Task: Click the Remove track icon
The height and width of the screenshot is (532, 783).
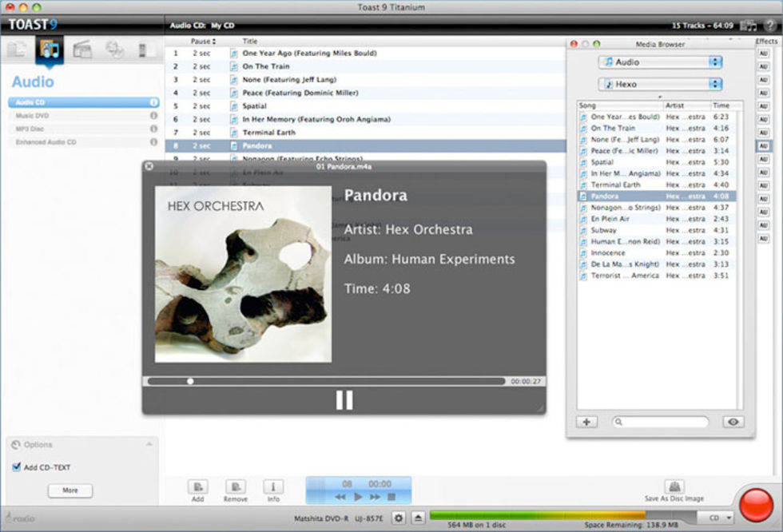Action: [x=235, y=486]
